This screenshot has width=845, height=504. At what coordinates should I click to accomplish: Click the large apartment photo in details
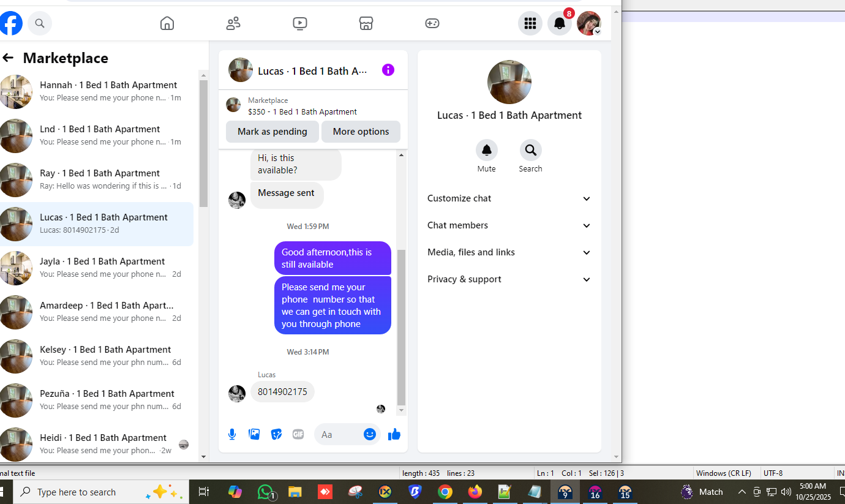click(509, 82)
